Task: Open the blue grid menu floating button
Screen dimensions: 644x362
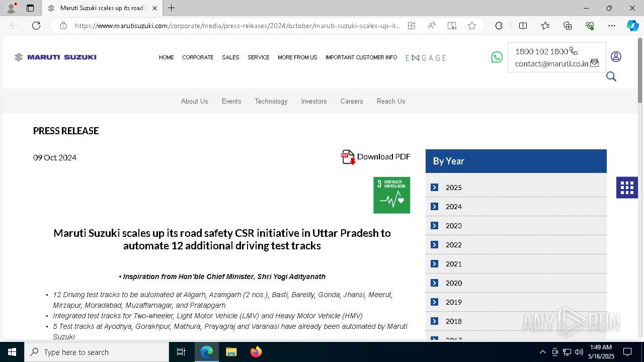Action: point(627,188)
